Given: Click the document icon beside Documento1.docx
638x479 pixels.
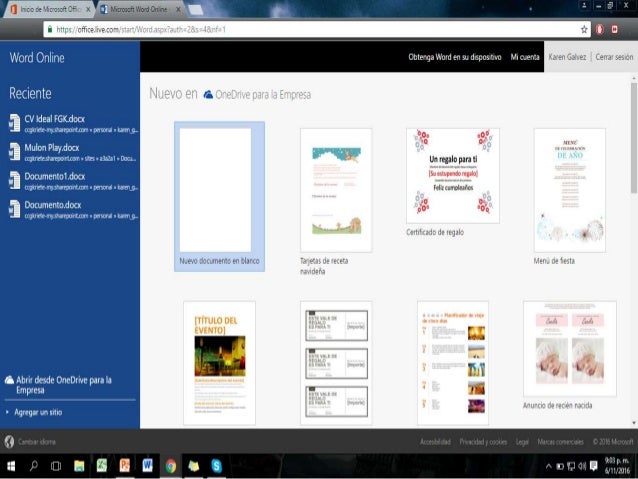Looking at the screenshot, I should (15, 180).
